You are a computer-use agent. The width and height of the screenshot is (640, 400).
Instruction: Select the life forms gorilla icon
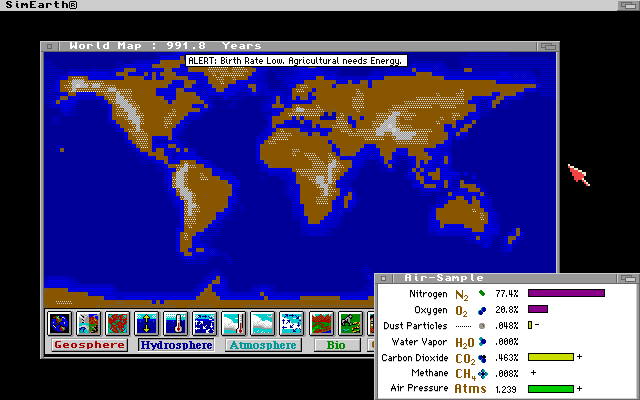point(350,323)
